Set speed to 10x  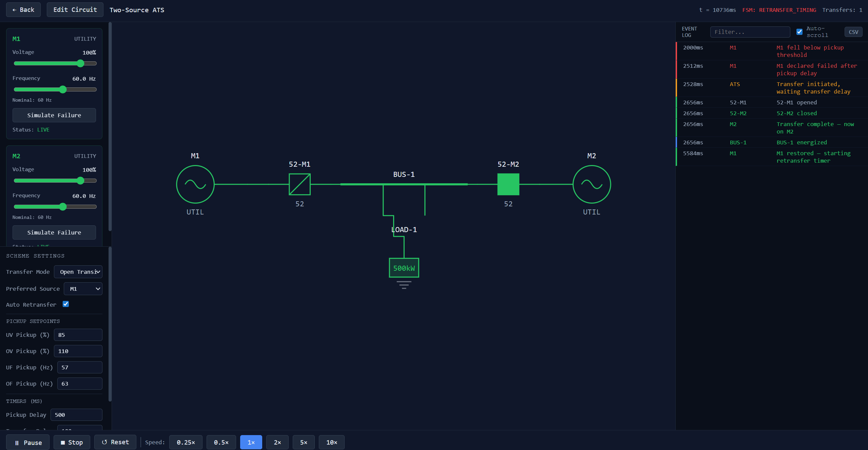tap(332, 443)
